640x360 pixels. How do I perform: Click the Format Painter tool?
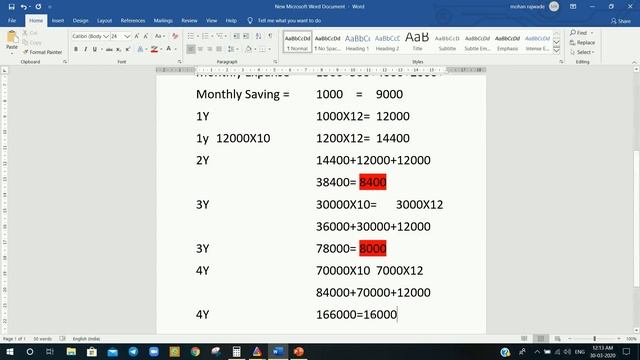[42, 52]
